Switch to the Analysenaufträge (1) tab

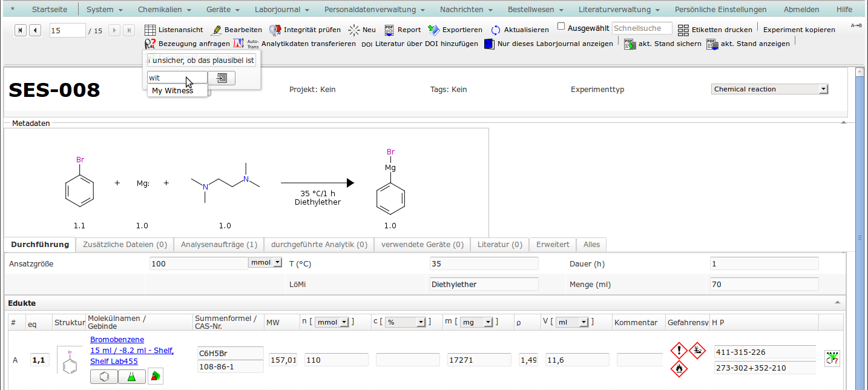point(219,245)
